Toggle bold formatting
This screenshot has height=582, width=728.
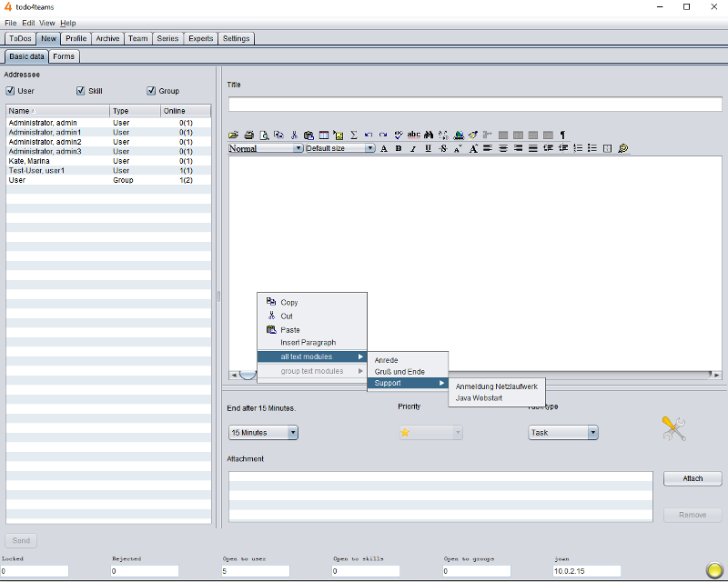pyautogui.click(x=399, y=148)
